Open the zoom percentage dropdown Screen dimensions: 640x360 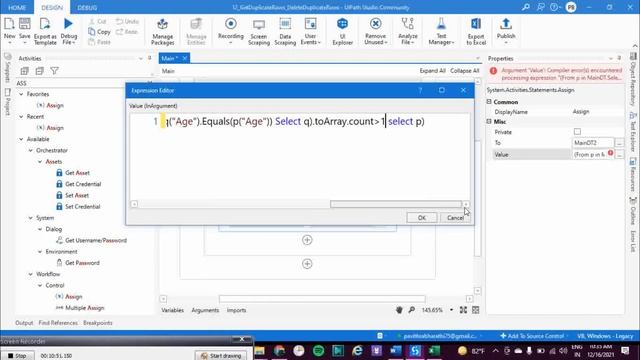coord(451,310)
